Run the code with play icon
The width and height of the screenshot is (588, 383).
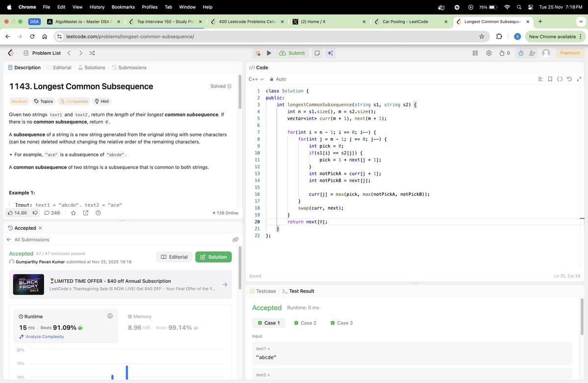tap(269, 53)
